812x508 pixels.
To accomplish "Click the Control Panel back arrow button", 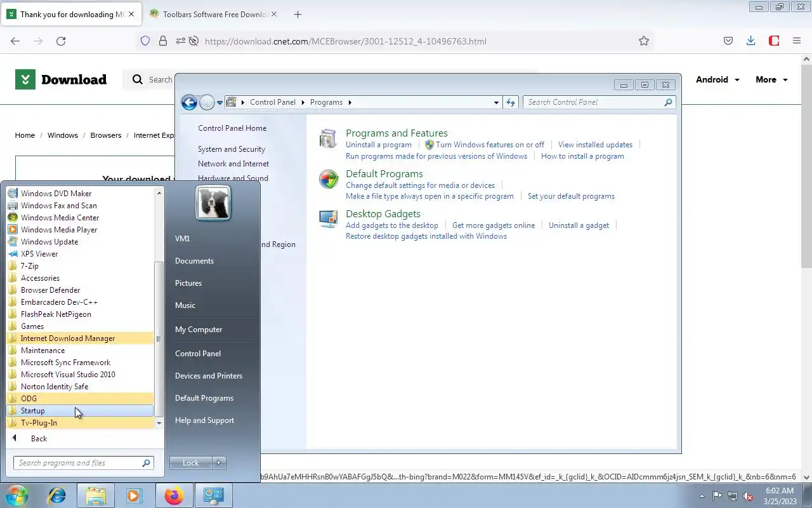I will point(189,102).
